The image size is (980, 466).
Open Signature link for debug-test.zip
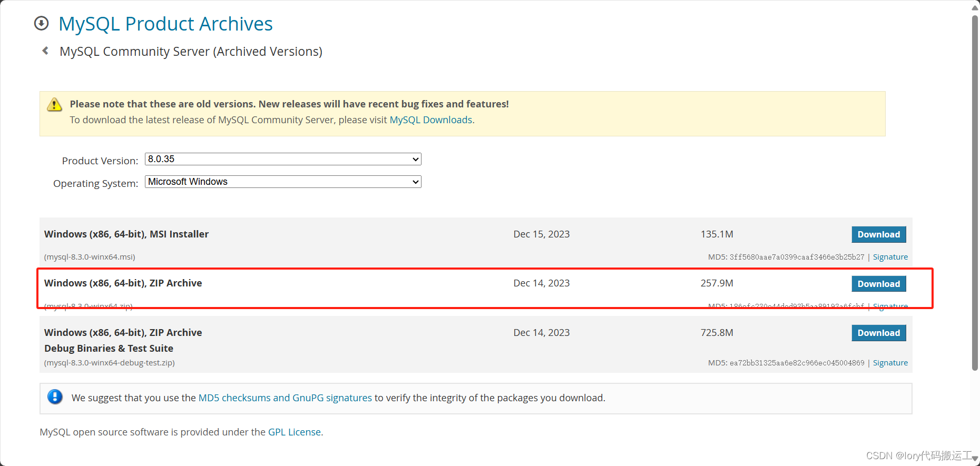click(x=890, y=363)
